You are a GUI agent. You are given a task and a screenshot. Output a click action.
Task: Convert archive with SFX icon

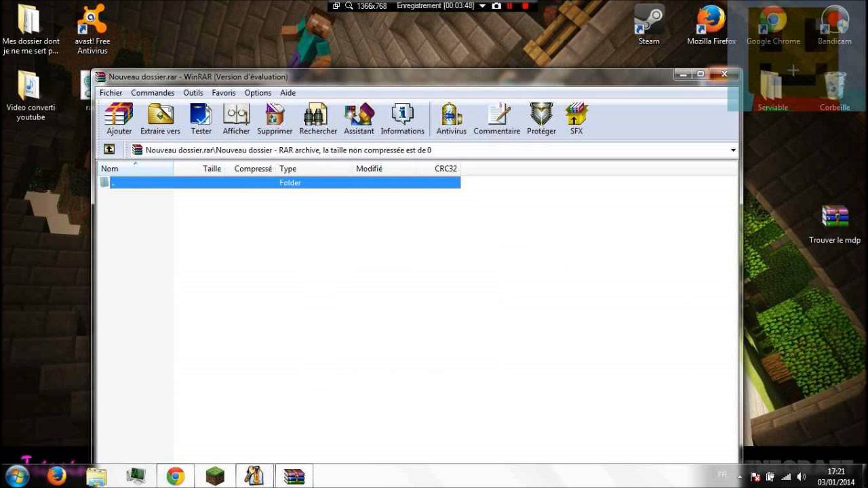point(576,119)
